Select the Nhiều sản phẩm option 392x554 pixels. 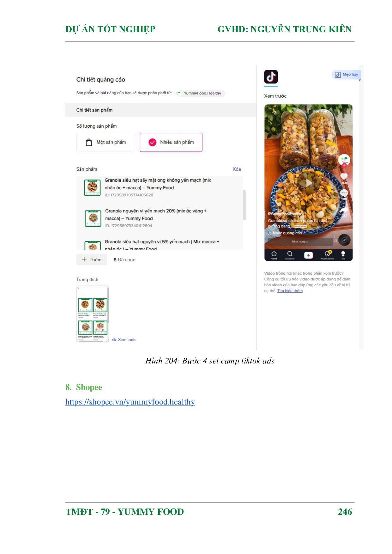click(x=171, y=142)
